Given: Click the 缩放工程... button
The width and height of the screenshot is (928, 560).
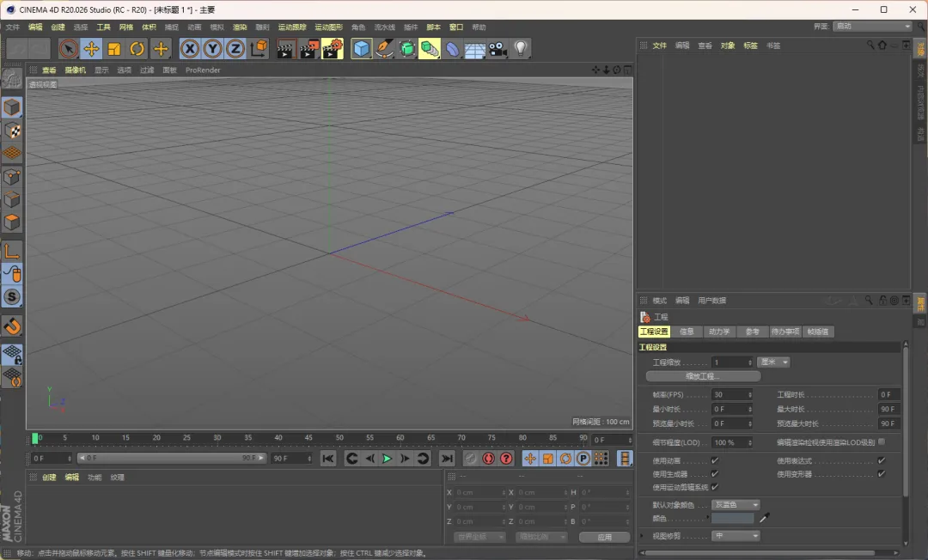Looking at the screenshot, I should (703, 376).
